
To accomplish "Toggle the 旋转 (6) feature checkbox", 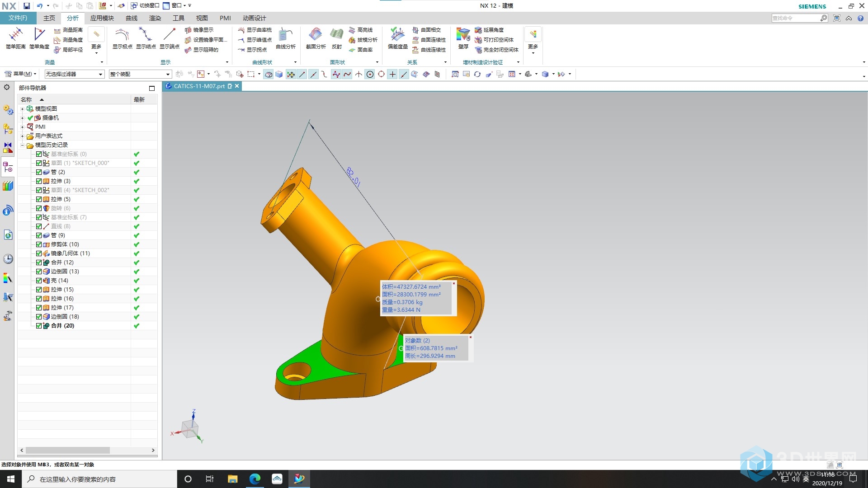I will [x=39, y=208].
